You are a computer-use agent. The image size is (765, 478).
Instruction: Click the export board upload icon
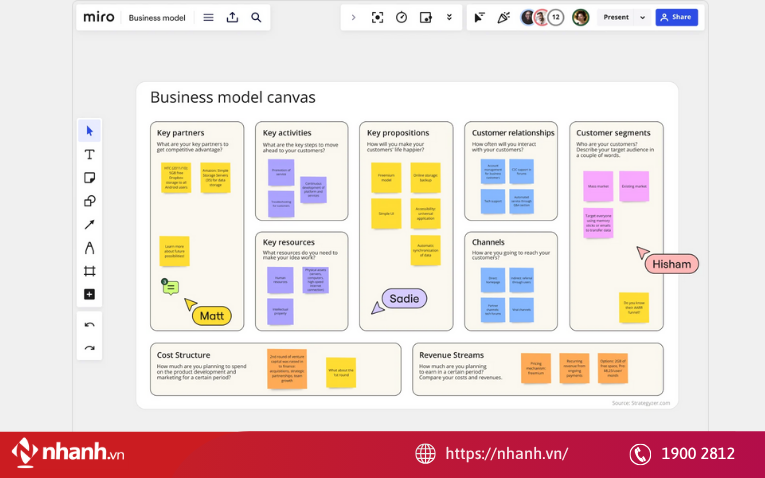tap(232, 17)
